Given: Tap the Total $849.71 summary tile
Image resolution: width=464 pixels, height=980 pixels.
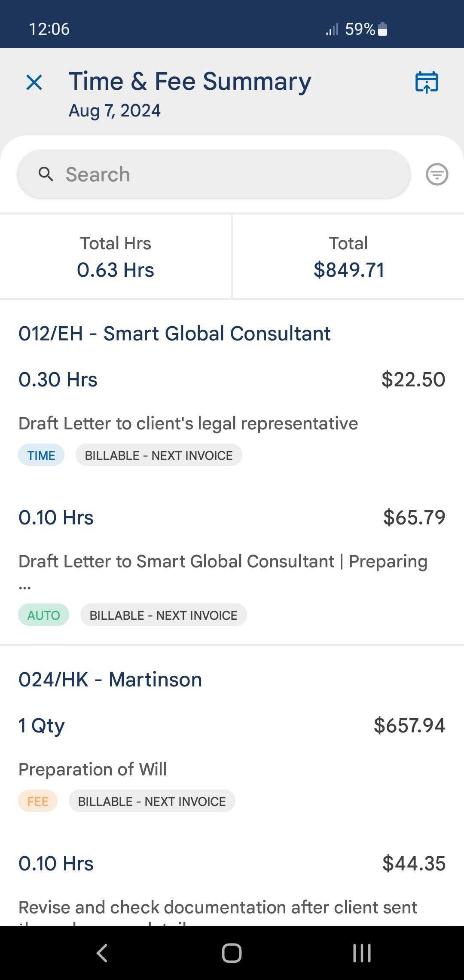Looking at the screenshot, I should pyautogui.click(x=348, y=257).
